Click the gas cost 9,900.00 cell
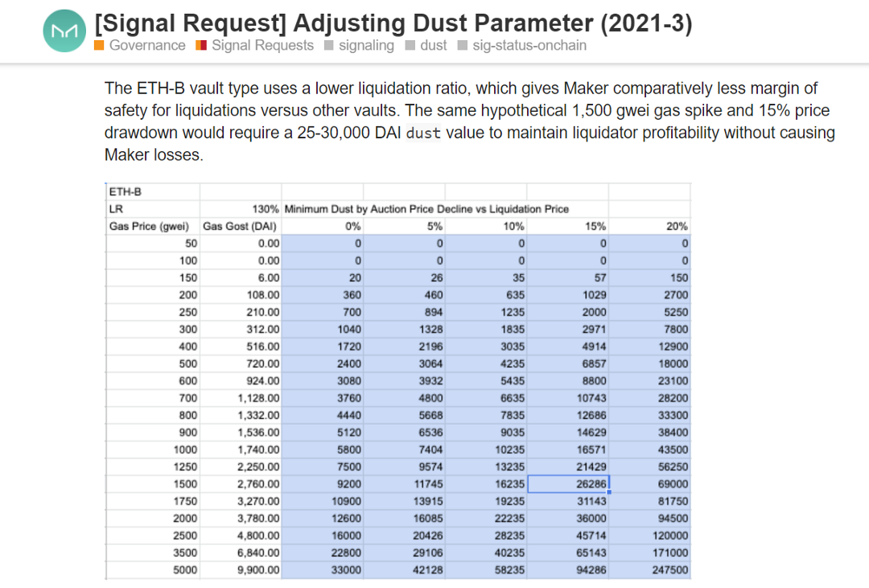This screenshot has height=588, width=869. 241,569
